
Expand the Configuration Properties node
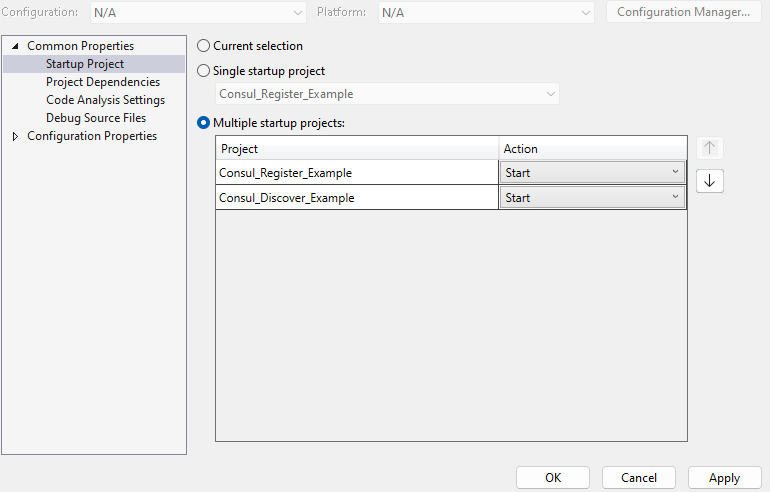click(16, 136)
